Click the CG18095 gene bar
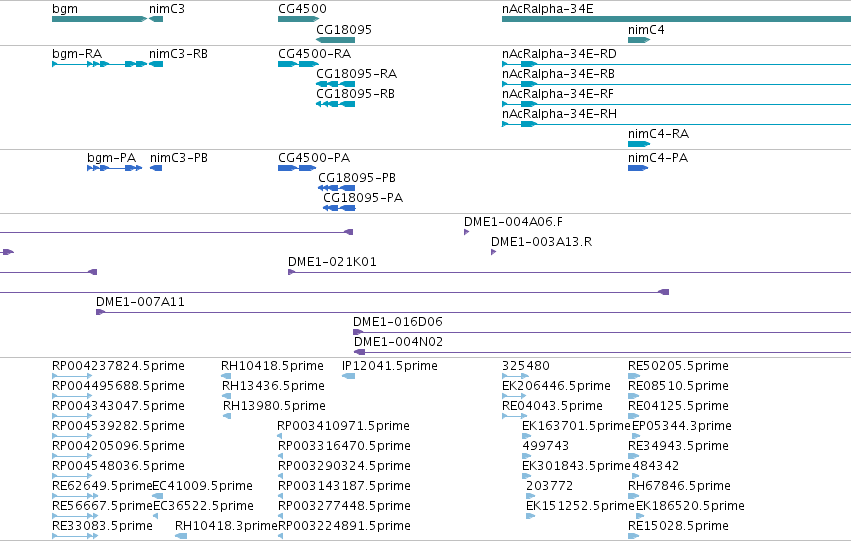This screenshot has height=541, width=851. coord(335,40)
